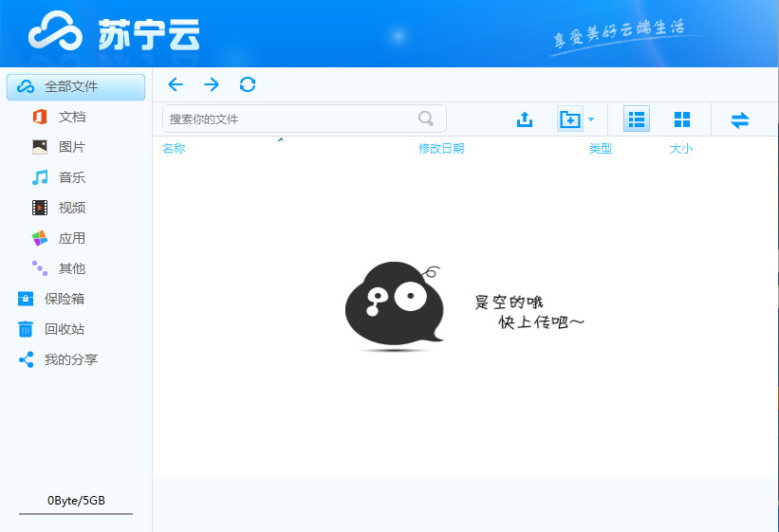Viewport: 779px width, 532px height.
Task: Click the 保险箱 lock icon
Action: (26, 299)
